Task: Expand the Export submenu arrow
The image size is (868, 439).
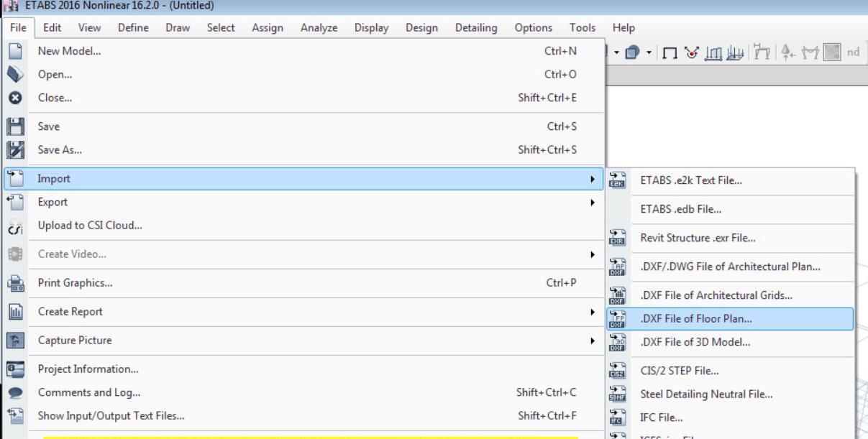Action: coord(593,203)
